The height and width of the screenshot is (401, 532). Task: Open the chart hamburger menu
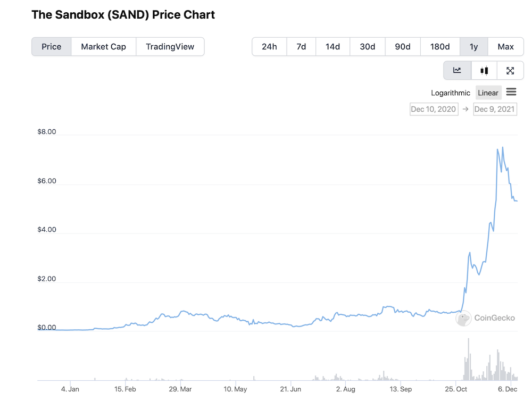point(511,92)
